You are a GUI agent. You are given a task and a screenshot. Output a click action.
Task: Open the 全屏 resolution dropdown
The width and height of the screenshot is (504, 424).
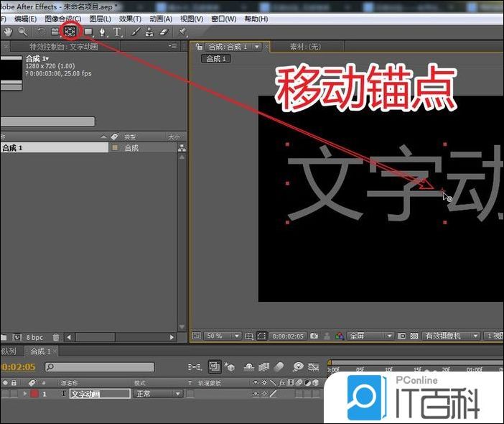(370, 336)
